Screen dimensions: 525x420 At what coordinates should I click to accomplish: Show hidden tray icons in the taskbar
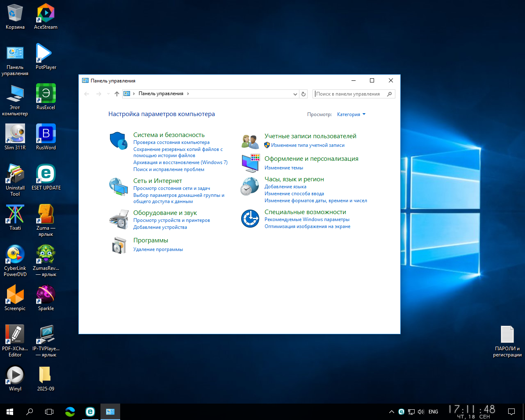(x=391, y=412)
